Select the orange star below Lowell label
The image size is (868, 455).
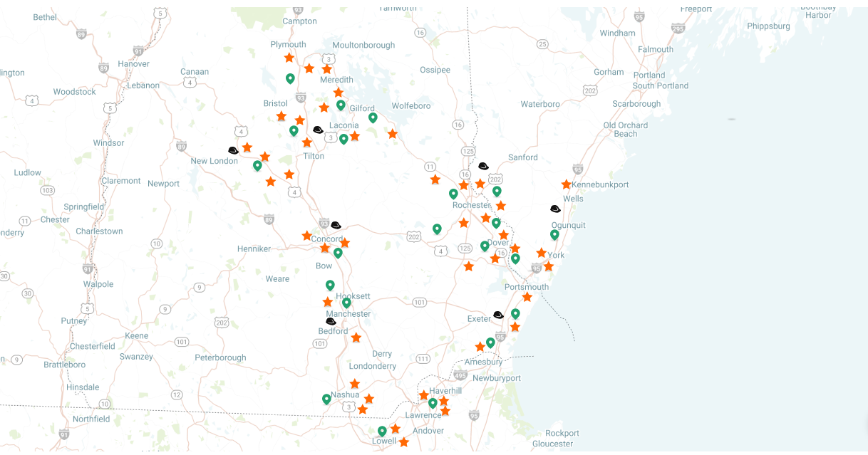pyautogui.click(x=404, y=442)
